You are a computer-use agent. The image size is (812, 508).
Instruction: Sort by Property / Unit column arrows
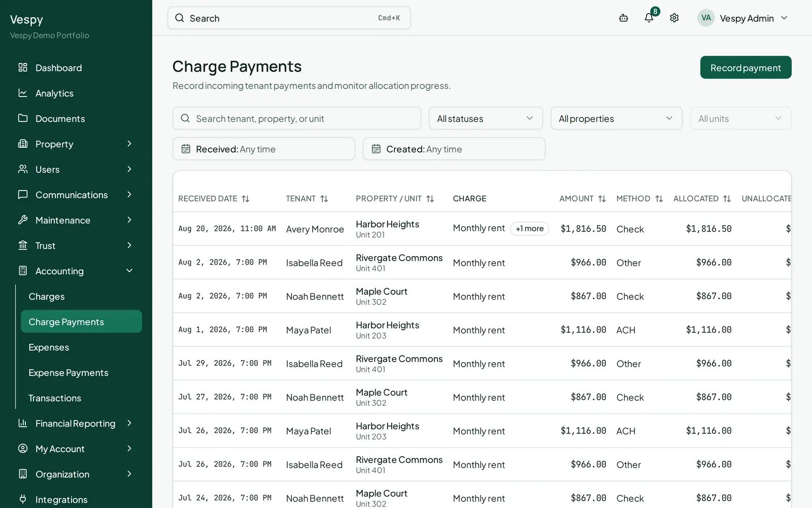pyautogui.click(x=430, y=199)
